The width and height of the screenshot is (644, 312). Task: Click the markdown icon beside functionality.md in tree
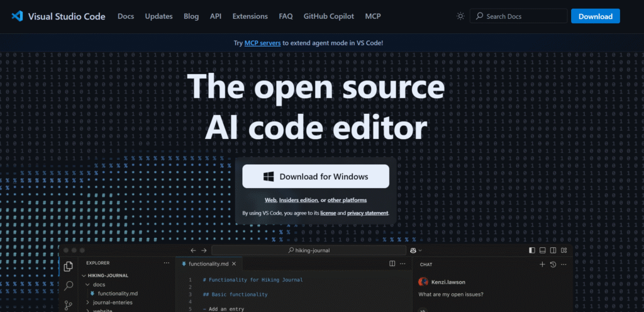pos(92,294)
